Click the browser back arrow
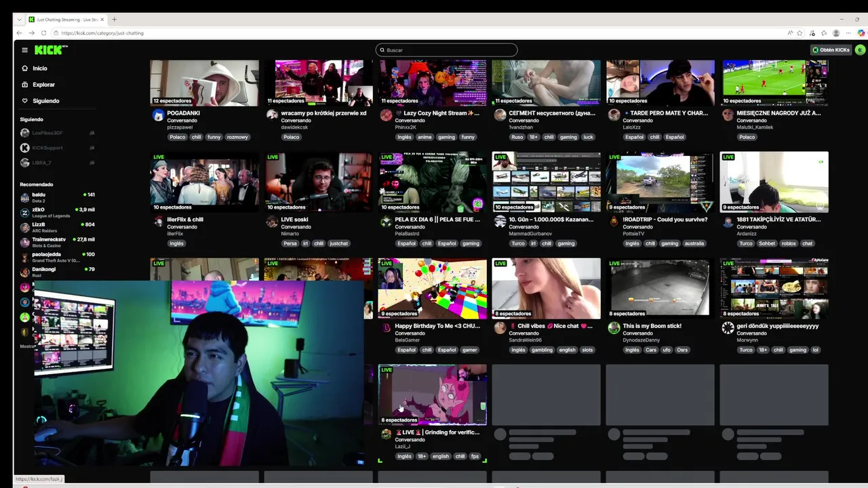This screenshot has height=488, width=868. [x=19, y=33]
